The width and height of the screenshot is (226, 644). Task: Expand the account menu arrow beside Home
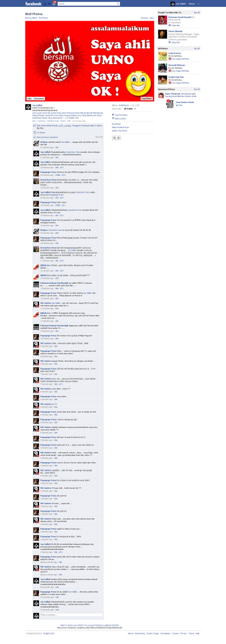(198, 4)
